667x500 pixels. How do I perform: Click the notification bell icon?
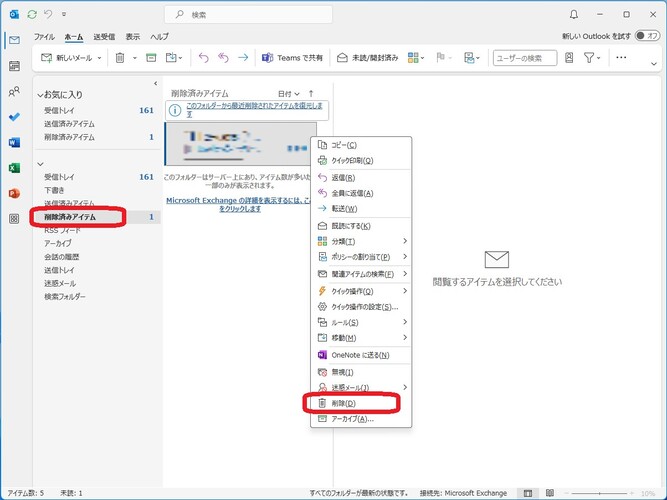574,14
